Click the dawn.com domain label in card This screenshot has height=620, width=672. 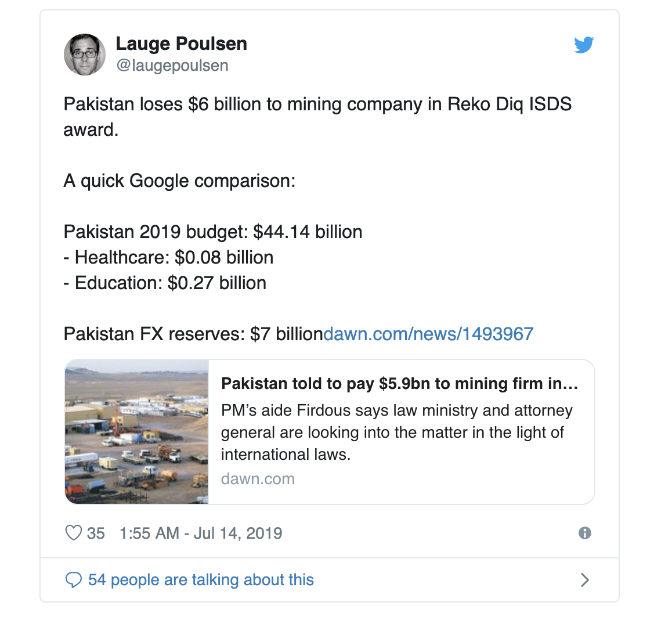coord(258,479)
